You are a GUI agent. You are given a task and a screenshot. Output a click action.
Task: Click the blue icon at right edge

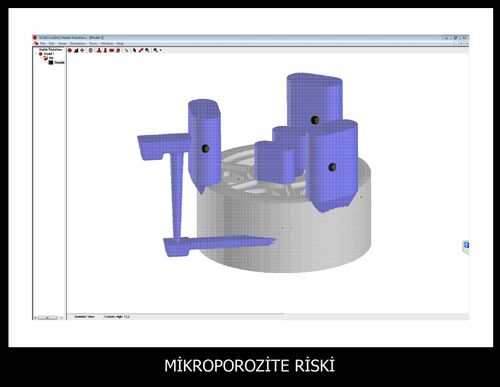466,245
